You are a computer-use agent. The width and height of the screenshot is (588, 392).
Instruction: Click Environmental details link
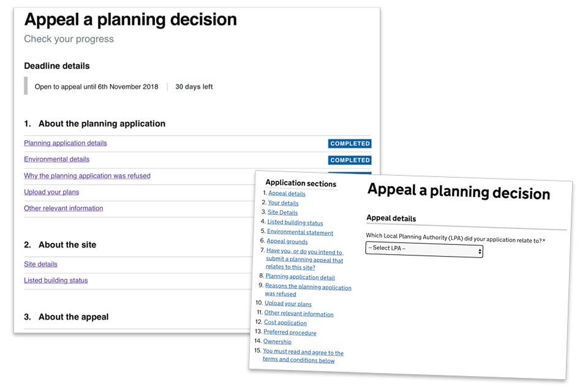click(57, 159)
